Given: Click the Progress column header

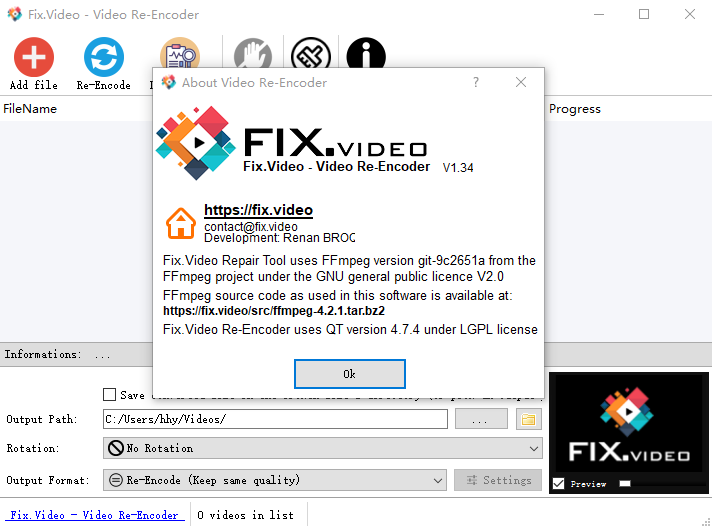Looking at the screenshot, I should pyautogui.click(x=574, y=109).
